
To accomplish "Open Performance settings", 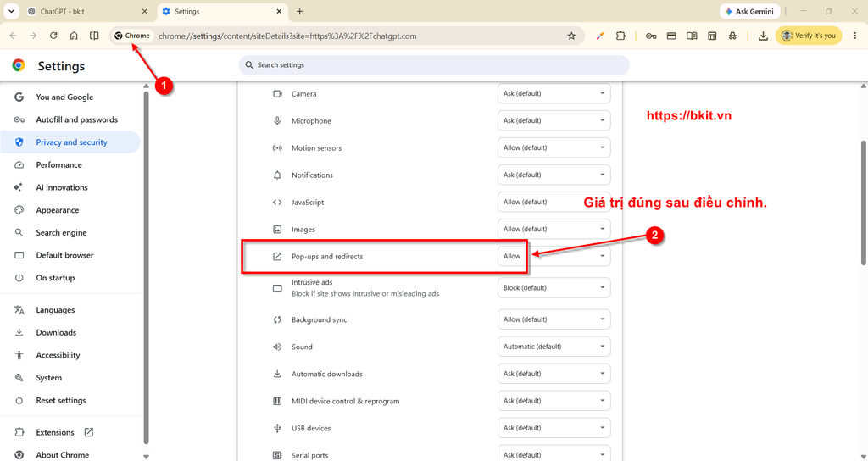I will (70, 165).
